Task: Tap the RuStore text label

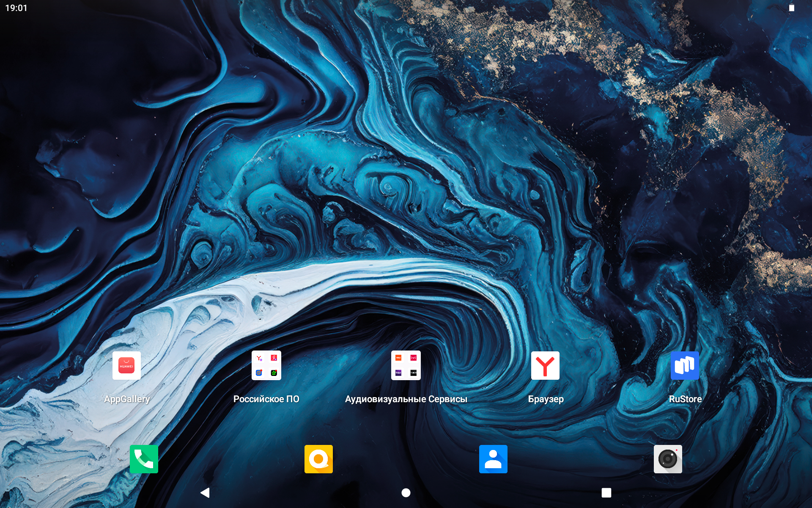Action: point(685,399)
